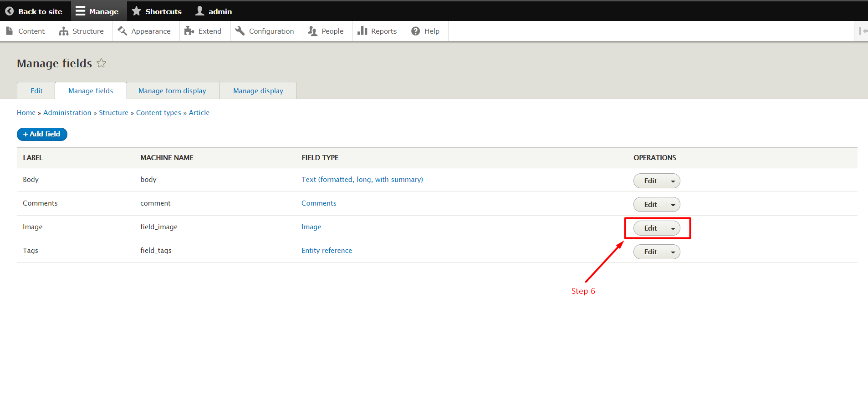
Task: Click Edit for the Body field
Action: 650,181
